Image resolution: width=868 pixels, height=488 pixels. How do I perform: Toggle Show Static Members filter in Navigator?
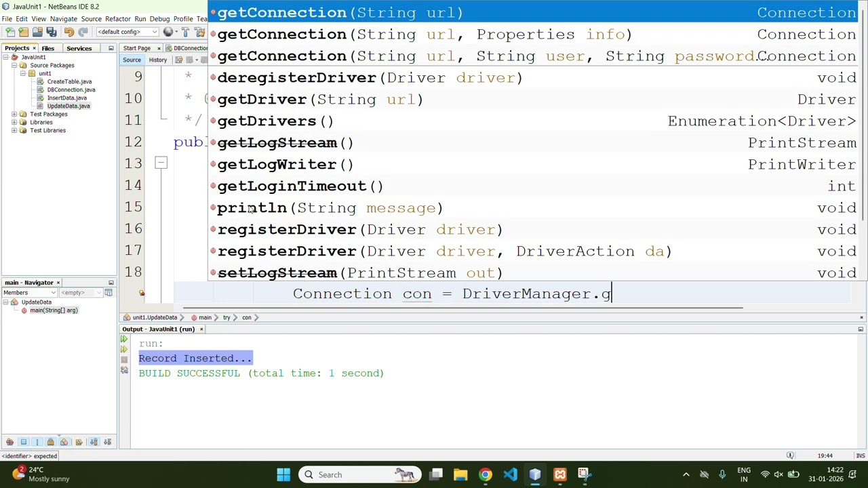click(x=37, y=442)
